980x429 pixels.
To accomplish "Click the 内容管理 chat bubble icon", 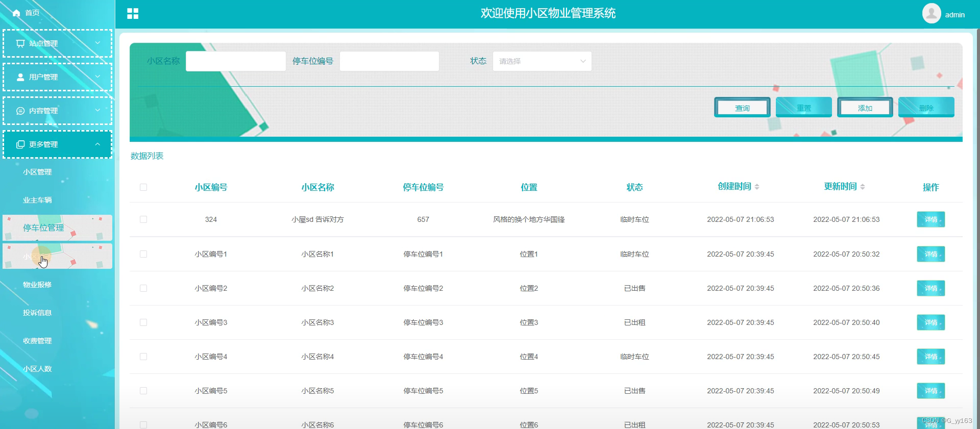I will pos(20,111).
